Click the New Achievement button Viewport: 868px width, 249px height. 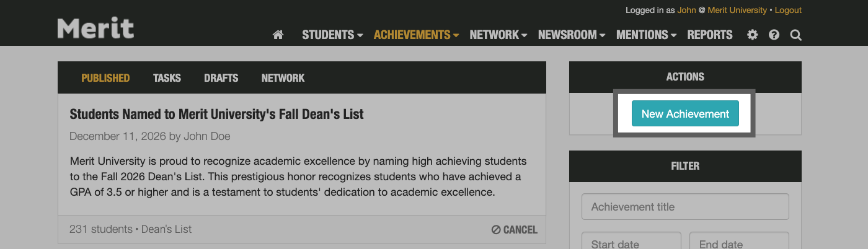[x=685, y=114]
